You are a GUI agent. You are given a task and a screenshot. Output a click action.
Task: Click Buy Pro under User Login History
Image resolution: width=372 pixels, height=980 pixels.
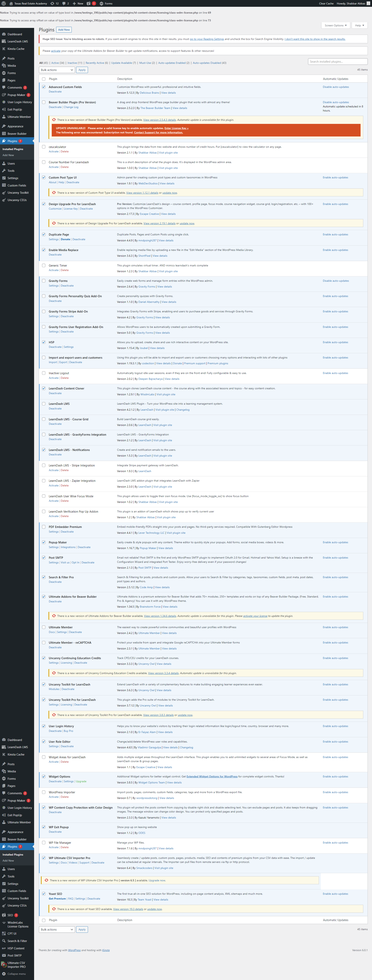[x=68, y=731]
